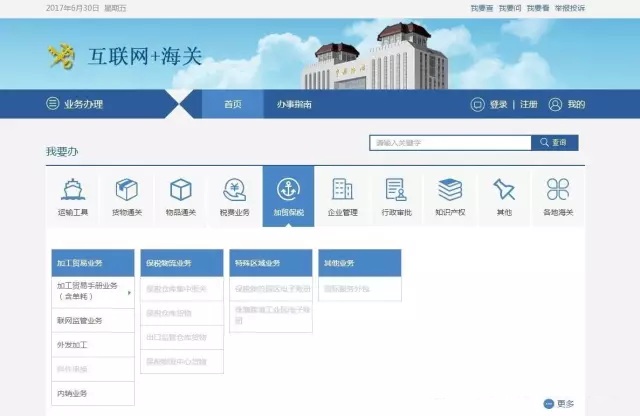Click the 登录 link
640x416 pixels.
coord(498,105)
